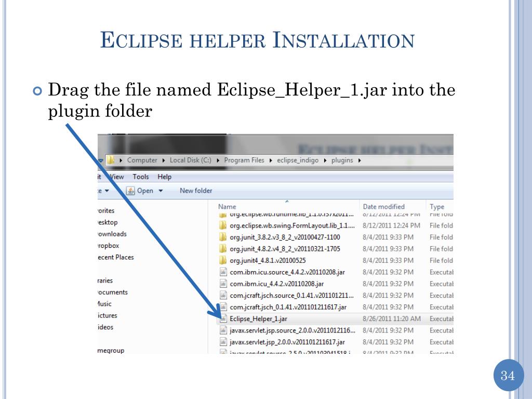Click the Java icon on the Open button

pos(130,191)
